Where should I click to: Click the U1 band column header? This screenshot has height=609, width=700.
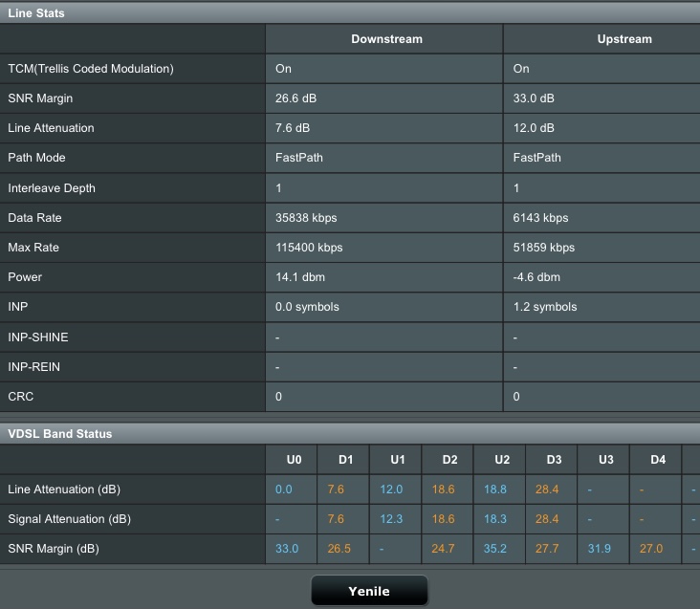pos(397,460)
